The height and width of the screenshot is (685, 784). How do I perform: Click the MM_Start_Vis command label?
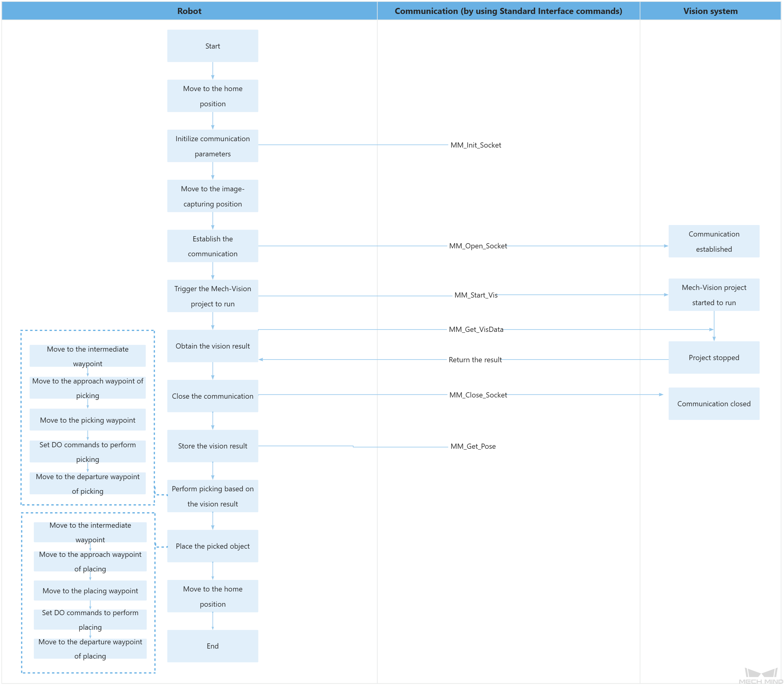pos(476,295)
